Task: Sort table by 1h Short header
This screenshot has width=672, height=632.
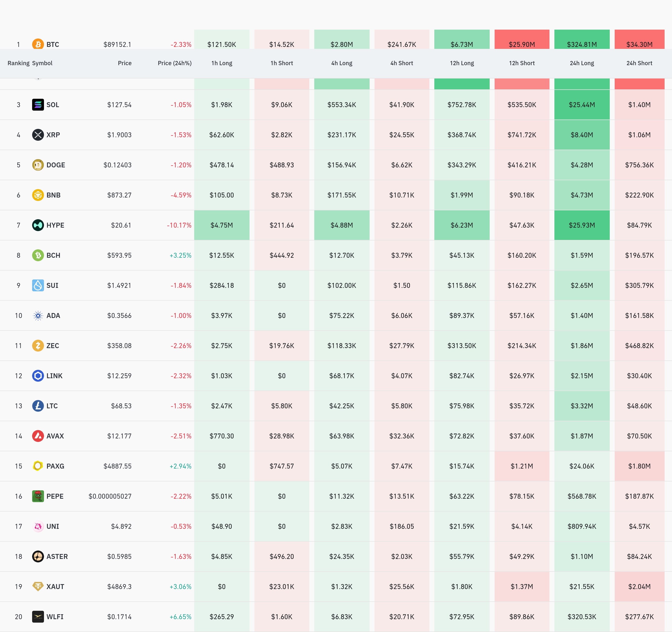Action: click(282, 63)
